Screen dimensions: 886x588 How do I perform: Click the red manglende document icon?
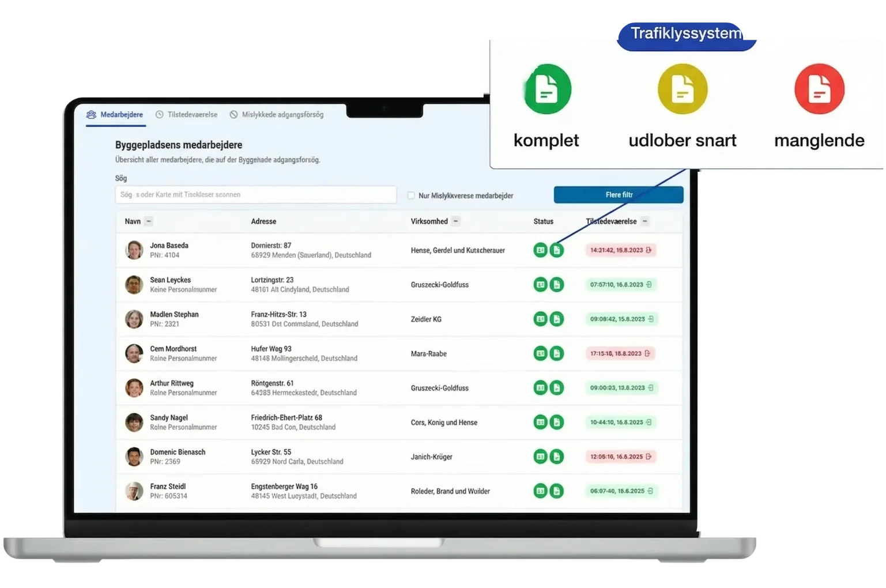(x=819, y=89)
